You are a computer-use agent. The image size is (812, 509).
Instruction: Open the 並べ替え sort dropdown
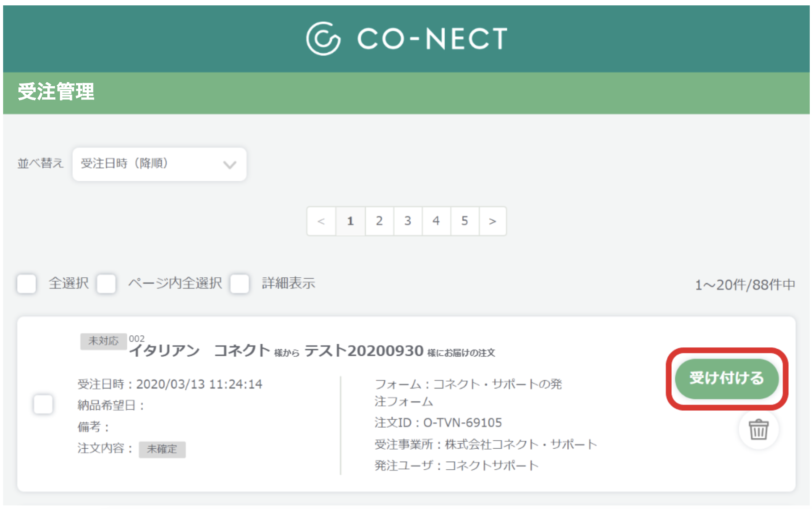(x=159, y=164)
